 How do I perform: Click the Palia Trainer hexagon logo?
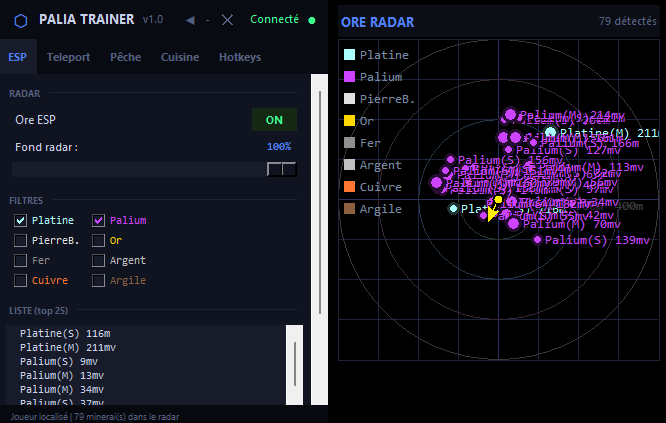21,20
